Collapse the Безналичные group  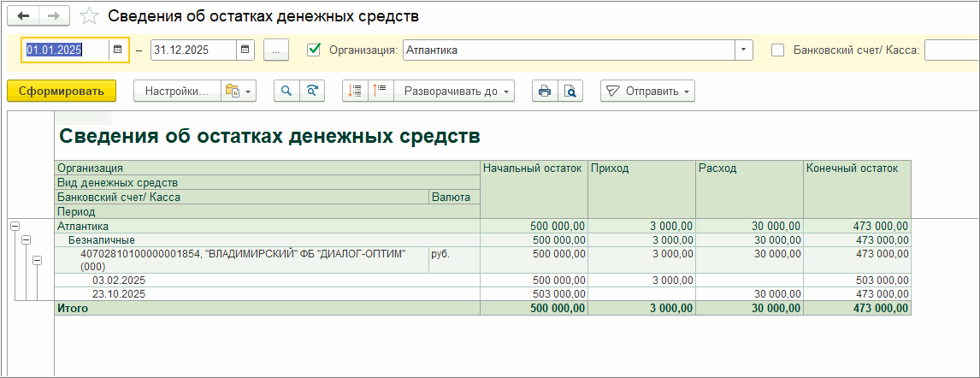click(26, 240)
